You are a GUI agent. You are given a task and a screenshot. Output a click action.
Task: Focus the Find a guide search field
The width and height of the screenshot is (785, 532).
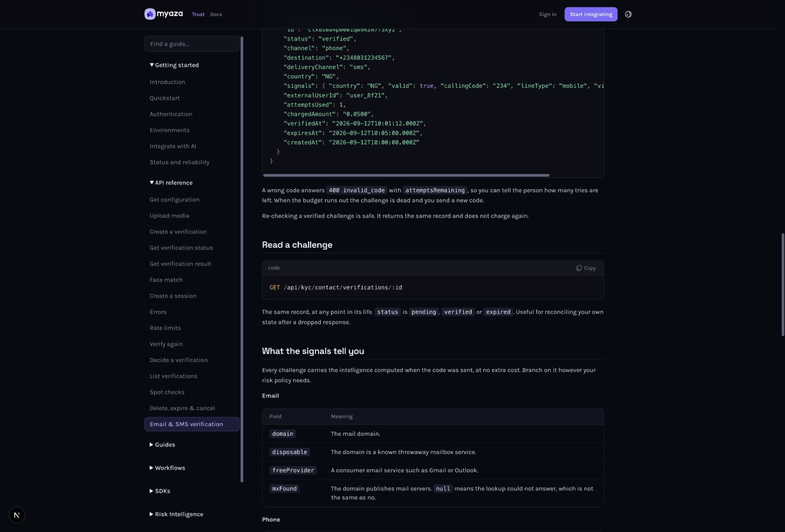[x=192, y=44]
